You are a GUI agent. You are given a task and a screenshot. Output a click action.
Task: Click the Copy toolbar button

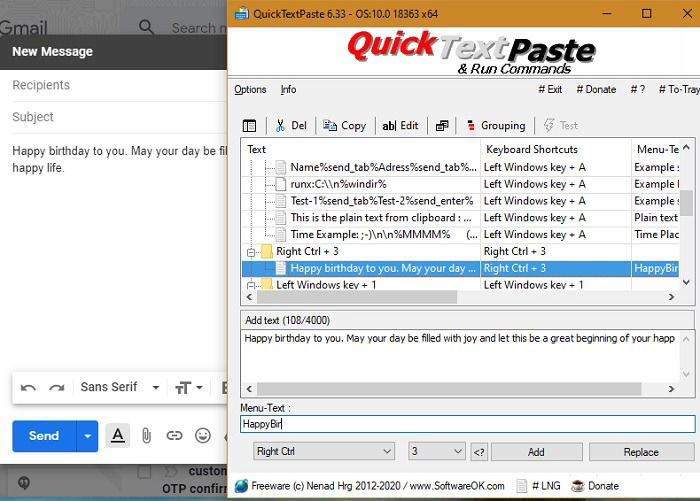pos(345,125)
